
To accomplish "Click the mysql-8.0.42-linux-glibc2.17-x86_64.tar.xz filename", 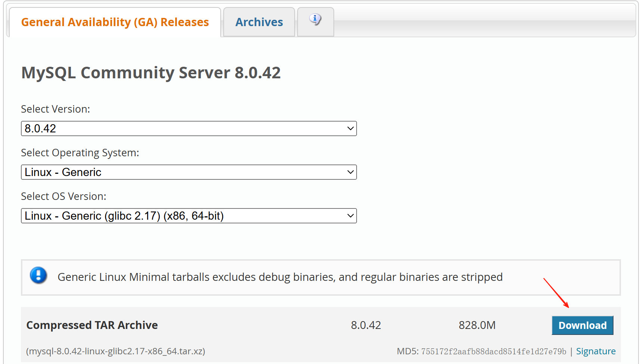I will (x=115, y=351).
